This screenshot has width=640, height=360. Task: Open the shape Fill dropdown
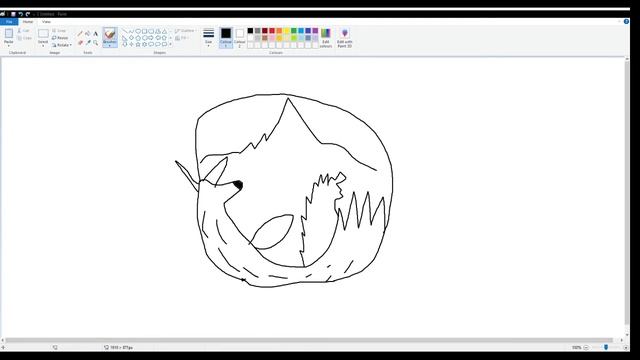pos(182,38)
